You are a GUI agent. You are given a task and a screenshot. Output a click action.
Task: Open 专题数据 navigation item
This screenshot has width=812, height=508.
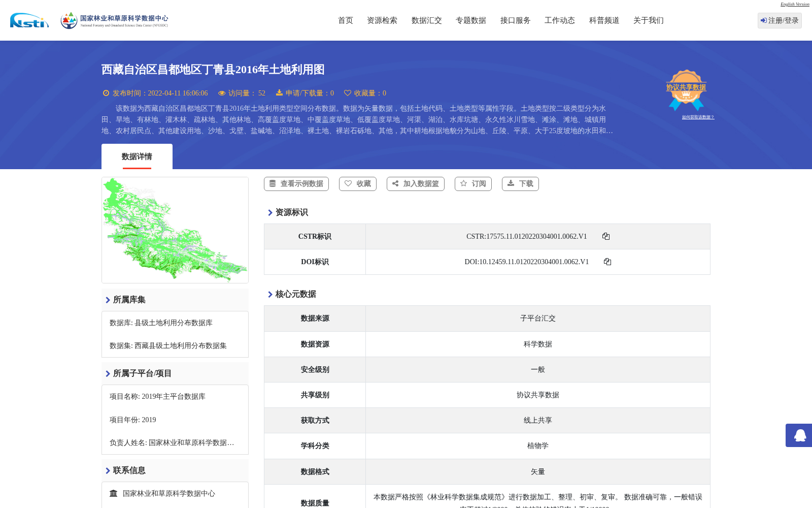click(x=471, y=20)
